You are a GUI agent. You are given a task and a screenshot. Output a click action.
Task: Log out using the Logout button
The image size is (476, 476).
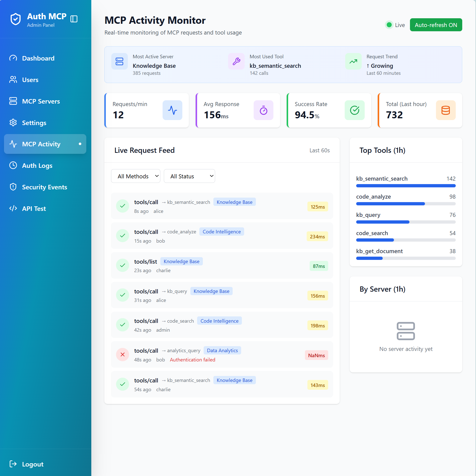(x=33, y=464)
